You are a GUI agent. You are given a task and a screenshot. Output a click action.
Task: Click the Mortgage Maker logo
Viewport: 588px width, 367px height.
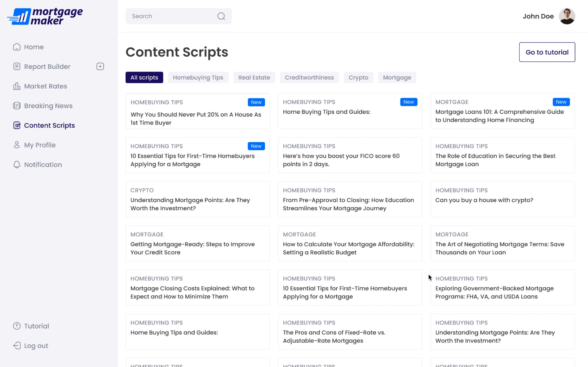45,16
